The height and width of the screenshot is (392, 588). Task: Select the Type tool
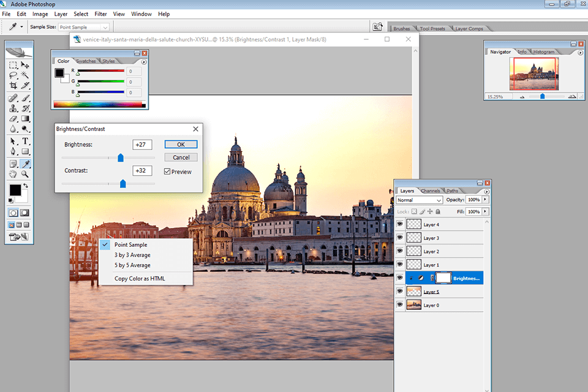click(25, 141)
